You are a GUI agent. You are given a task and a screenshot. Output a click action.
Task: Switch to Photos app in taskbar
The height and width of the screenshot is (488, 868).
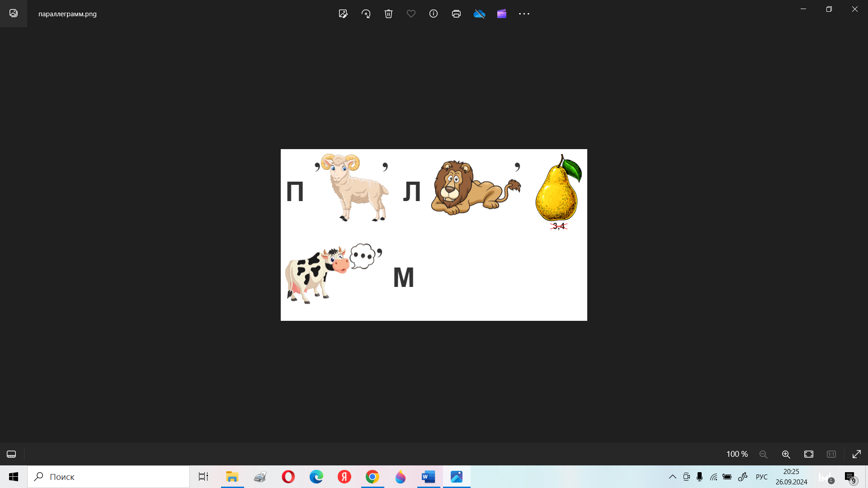(x=457, y=477)
